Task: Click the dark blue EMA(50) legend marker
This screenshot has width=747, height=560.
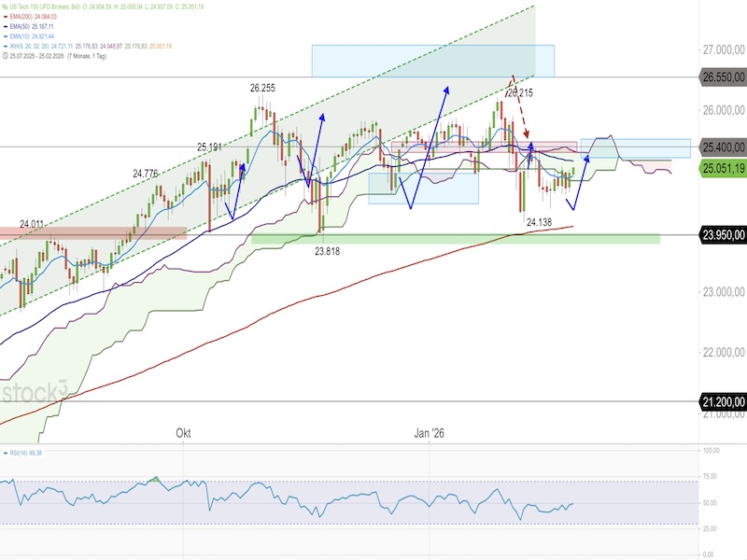Action: [5, 27]
